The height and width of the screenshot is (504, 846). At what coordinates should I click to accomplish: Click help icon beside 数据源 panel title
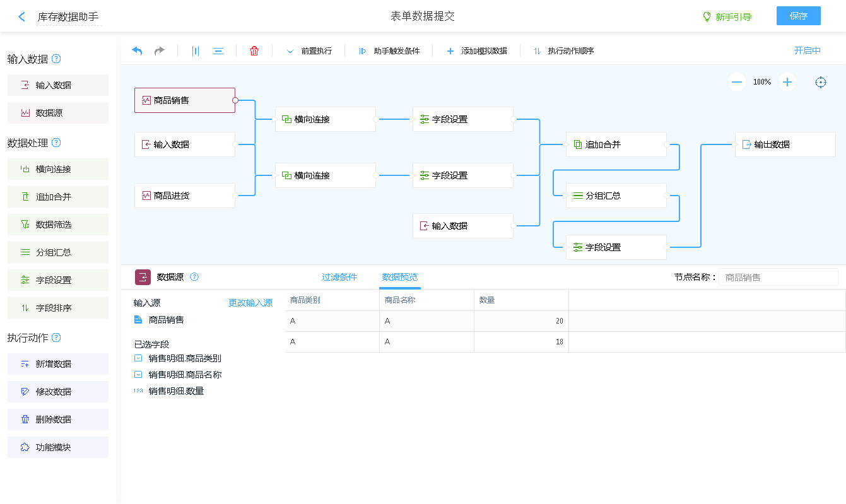click(194, 276)
